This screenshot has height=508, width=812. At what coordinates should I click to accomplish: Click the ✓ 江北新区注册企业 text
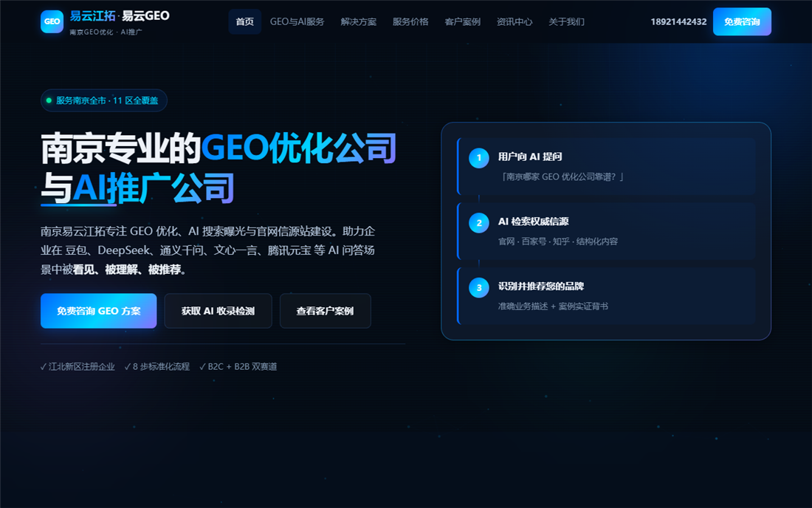click(x=78, y=367)
